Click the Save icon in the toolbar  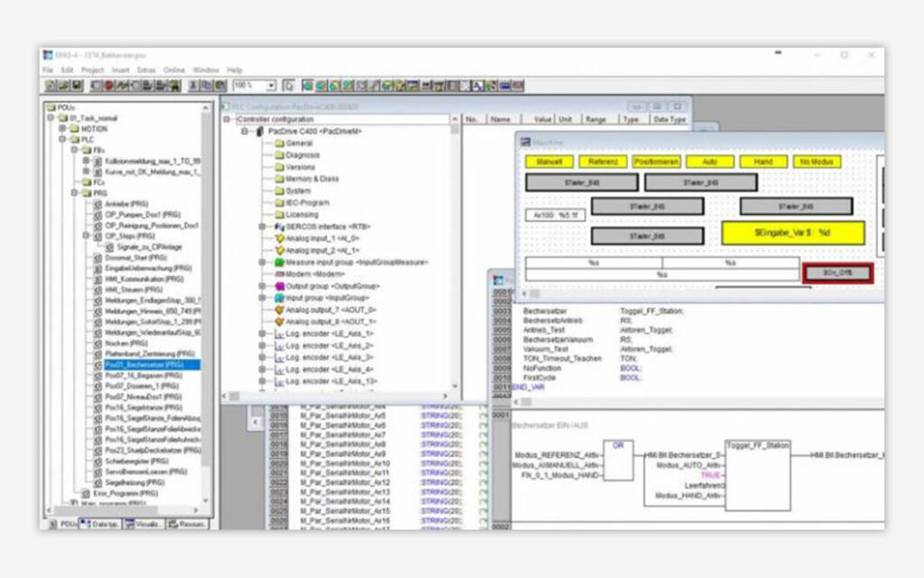[76, 86]
